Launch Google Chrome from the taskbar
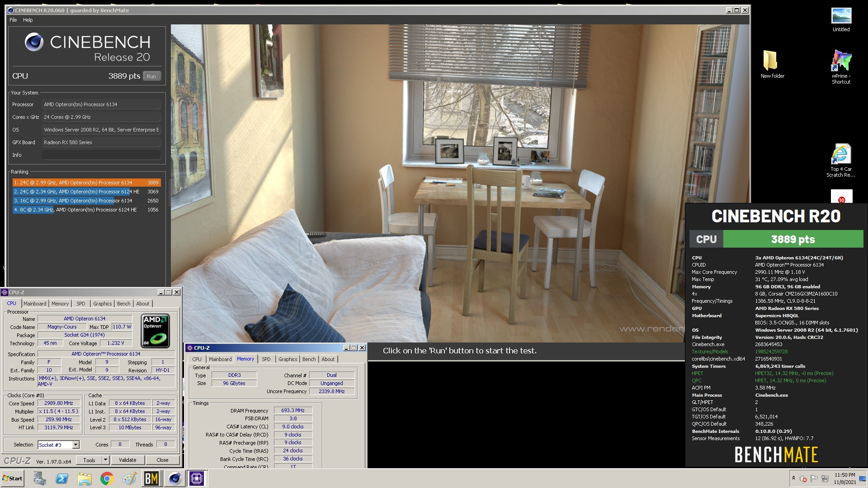 point(107,479)
